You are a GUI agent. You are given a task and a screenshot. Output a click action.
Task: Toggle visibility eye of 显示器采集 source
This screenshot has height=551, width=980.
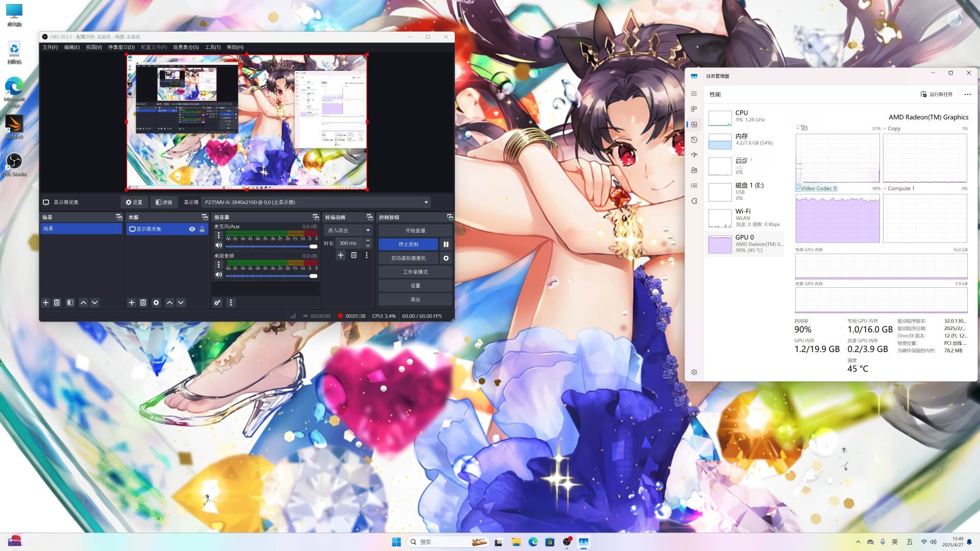click(x=192, y=229)
